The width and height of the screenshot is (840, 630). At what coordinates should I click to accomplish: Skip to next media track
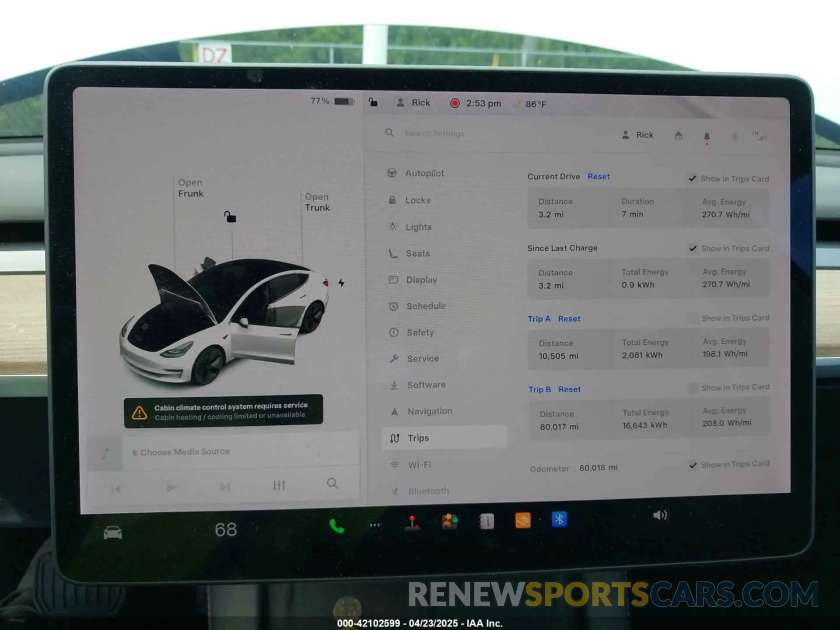tap(224, 486)
